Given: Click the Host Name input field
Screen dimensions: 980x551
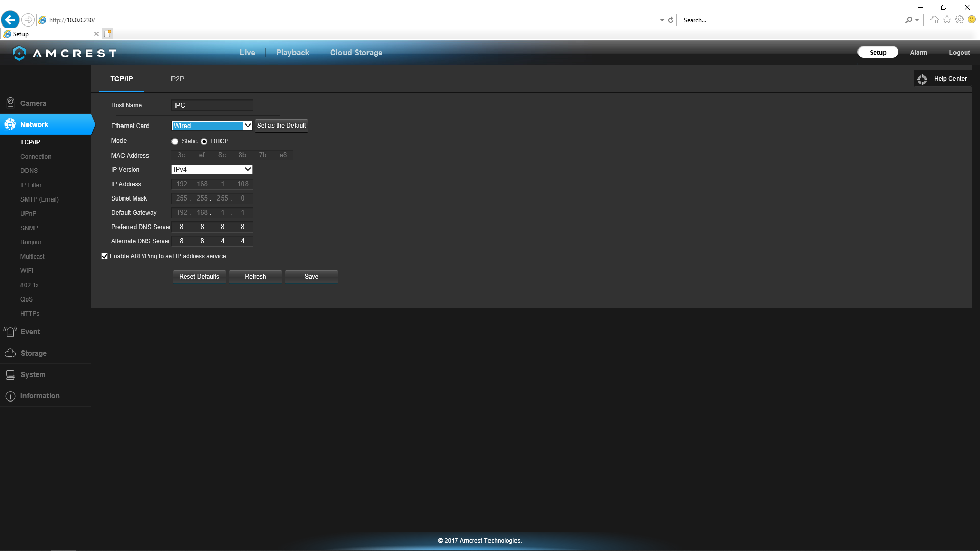Looking at the screenshot, I should tap(212, 105).
